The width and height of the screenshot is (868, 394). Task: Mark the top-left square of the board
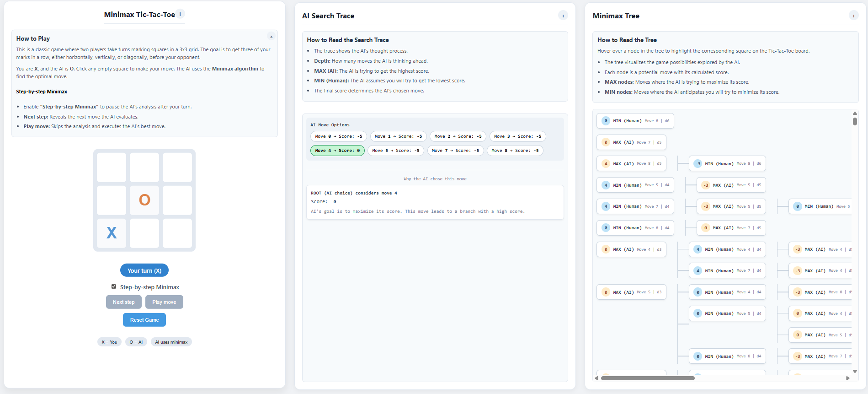(112, 167)
